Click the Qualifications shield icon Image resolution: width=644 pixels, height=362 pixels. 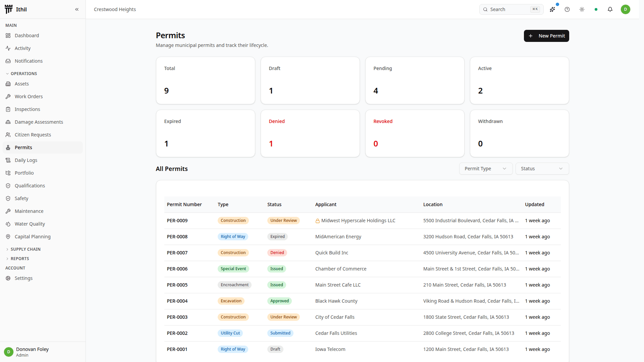(8, 186)
